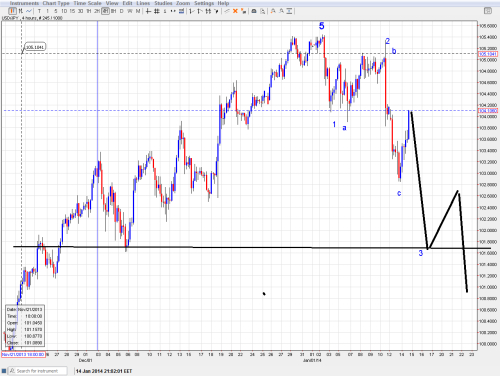Screen dimensions: 500x376
Task: Click the W weekly timeframe button
Action: click(130, 11)
